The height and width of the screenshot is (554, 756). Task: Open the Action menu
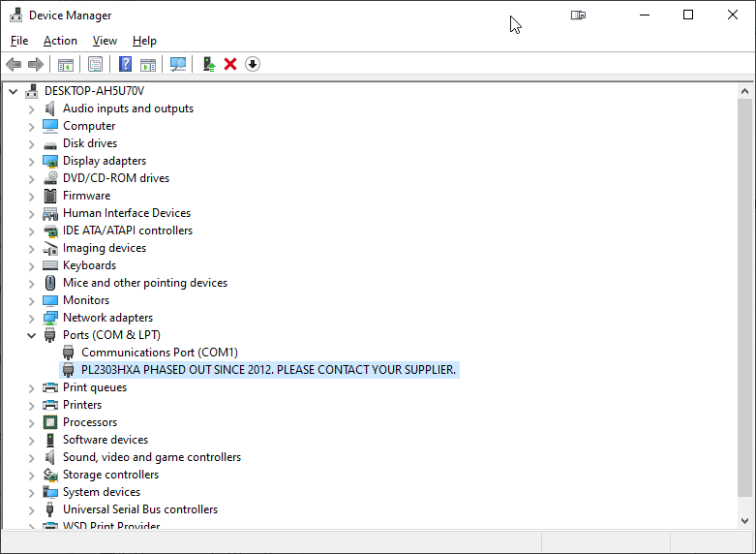tap(60, 41)
